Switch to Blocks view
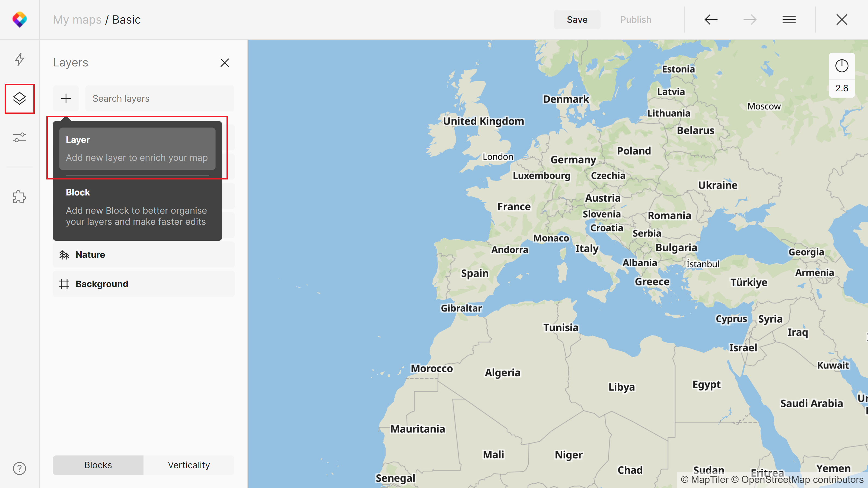 (x=98, y=465)
